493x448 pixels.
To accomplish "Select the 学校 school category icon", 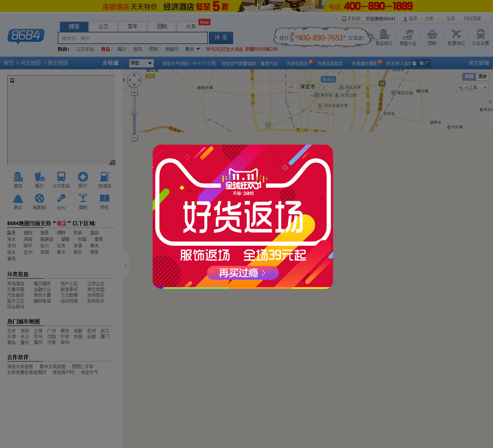I will tap(105, 202).
